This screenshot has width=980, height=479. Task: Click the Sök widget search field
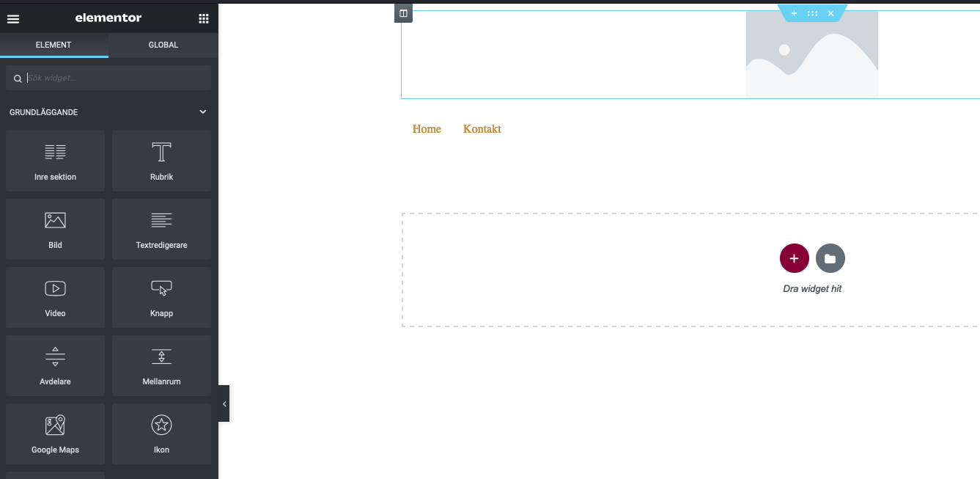tap(108, 77)
